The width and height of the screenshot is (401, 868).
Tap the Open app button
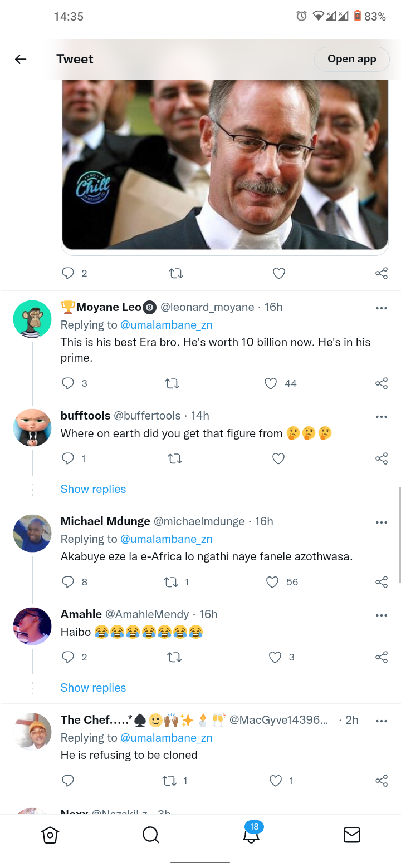pyautogui.click(x=351, y=59)
